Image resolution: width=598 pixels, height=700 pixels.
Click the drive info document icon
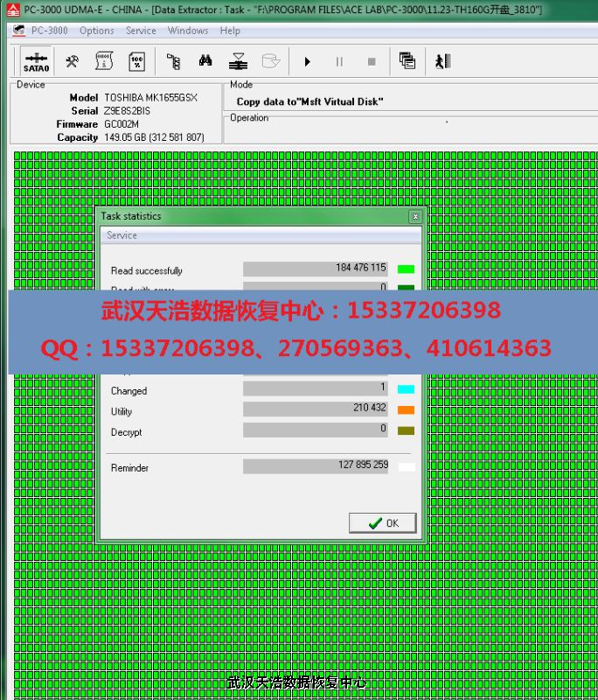tap(104, 61)
